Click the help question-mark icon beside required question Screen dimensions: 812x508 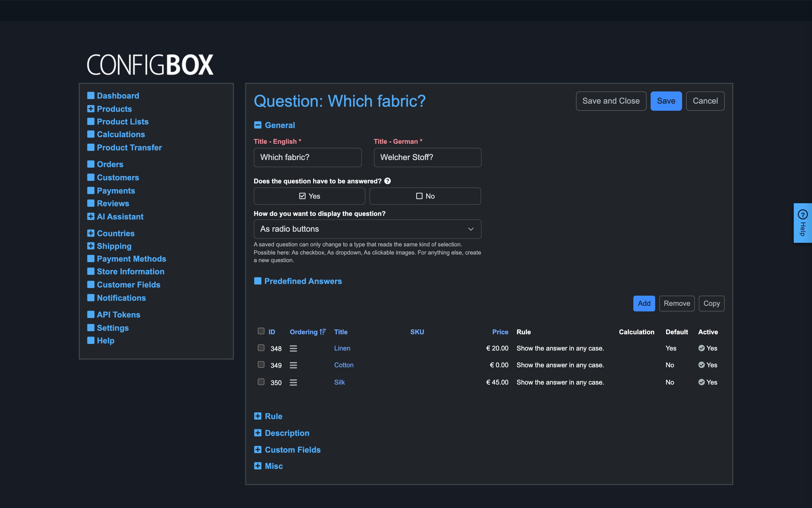[387, 181]
